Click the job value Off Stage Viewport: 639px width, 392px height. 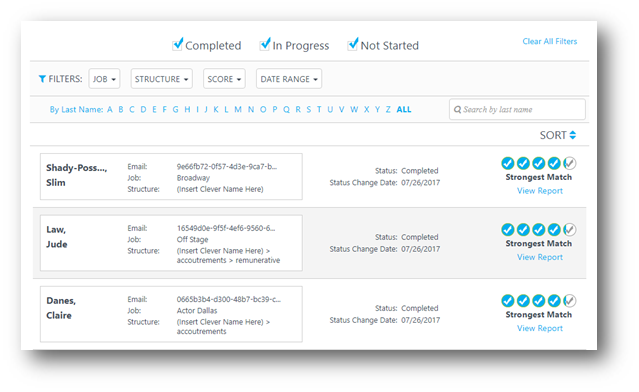tap(192, 239)
